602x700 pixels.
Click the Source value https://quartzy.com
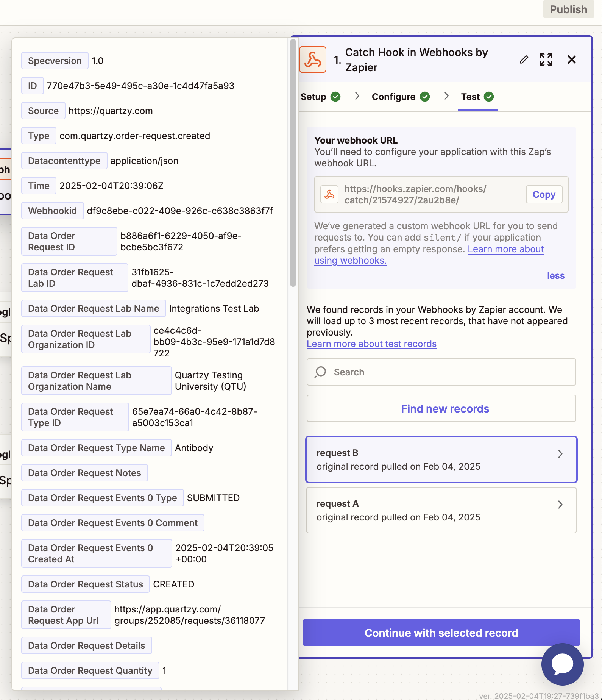coord(111,111)
